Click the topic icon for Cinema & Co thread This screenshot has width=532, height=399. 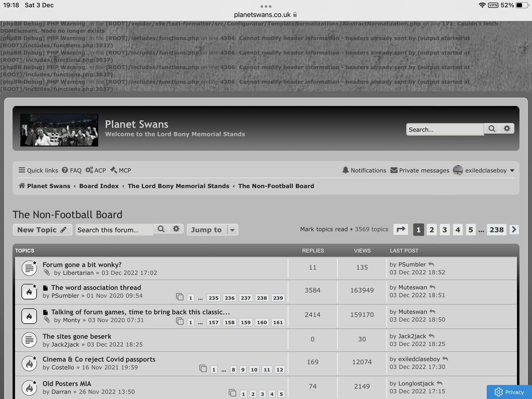tap(29, 364)
